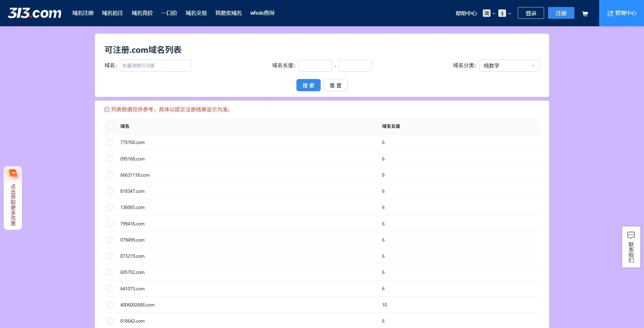Check the box for 079499.com
This screenshot has width=644, height=328.
[110, 240]
